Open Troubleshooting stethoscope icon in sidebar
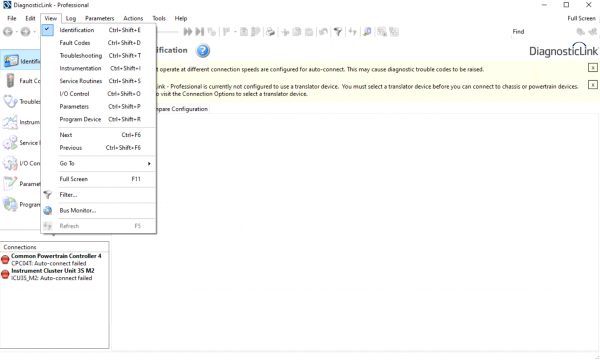This screenshot has width=600, height=360. (10, 101)
